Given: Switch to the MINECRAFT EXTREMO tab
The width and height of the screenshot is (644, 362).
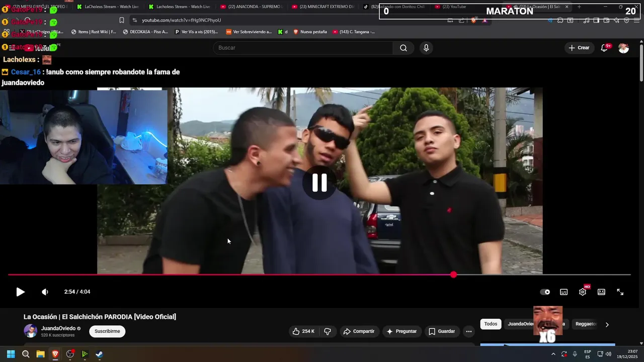Looking at the screenshot, I should tap(323, 7).
